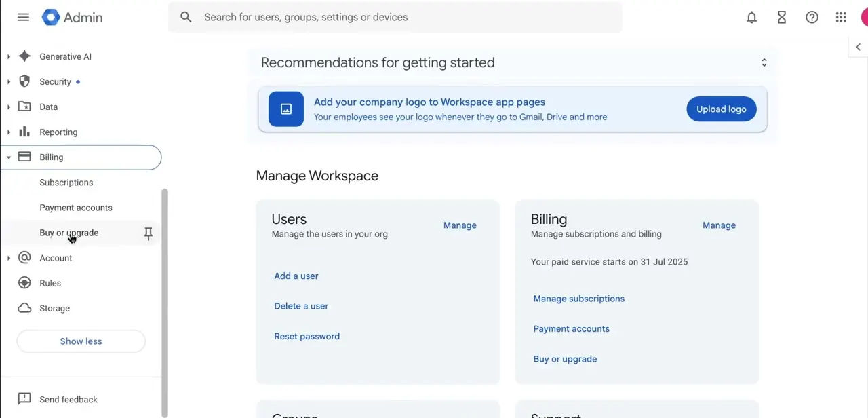The image size is (868, 418).
Task: Click the Show less button
Action: [x=81, y=341]
